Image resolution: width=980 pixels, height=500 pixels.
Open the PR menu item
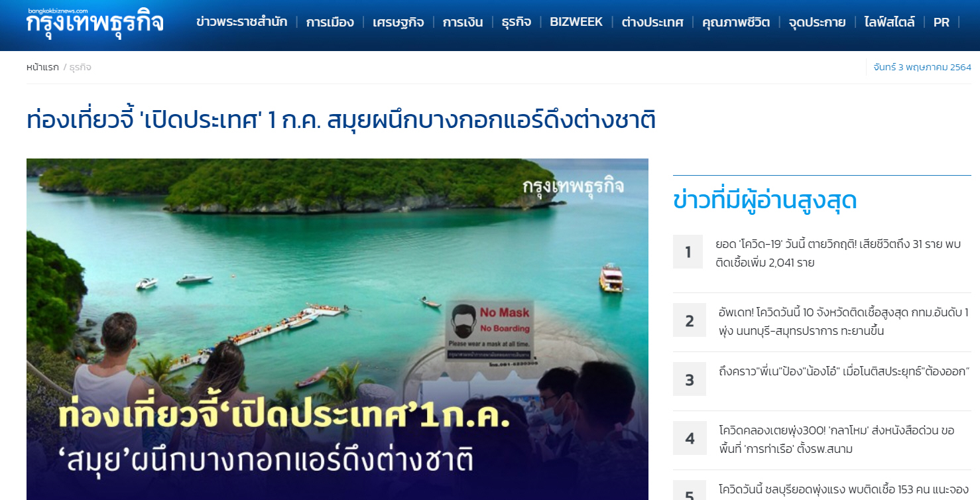[x=941, y=22]
